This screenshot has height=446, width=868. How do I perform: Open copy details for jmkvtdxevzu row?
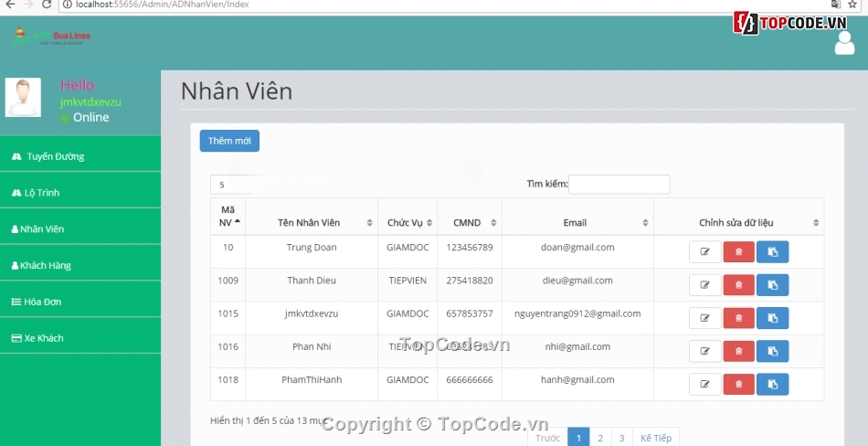point(772,318)
